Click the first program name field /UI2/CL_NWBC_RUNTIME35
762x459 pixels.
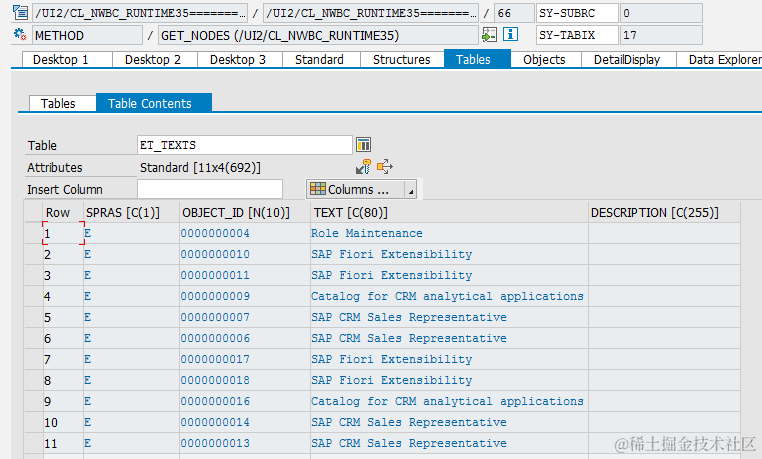(140, 13)
